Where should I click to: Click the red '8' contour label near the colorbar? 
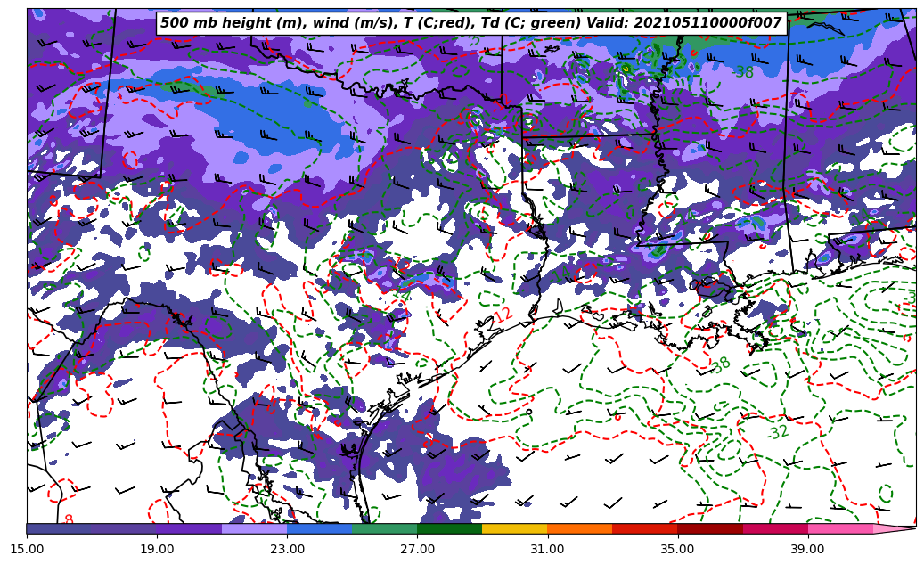point(69,519)
